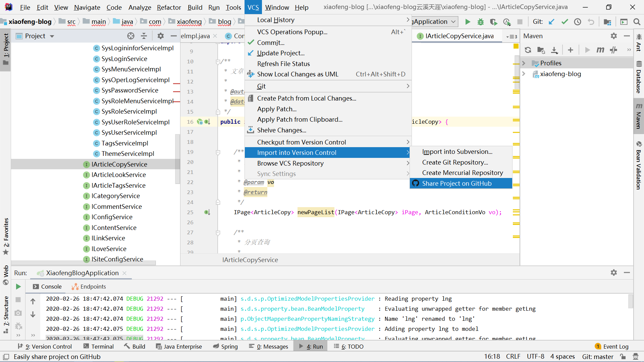The image size is (644, 362).
Task: Show hidden editor tabs list dropdown
Action: point(512,37)
